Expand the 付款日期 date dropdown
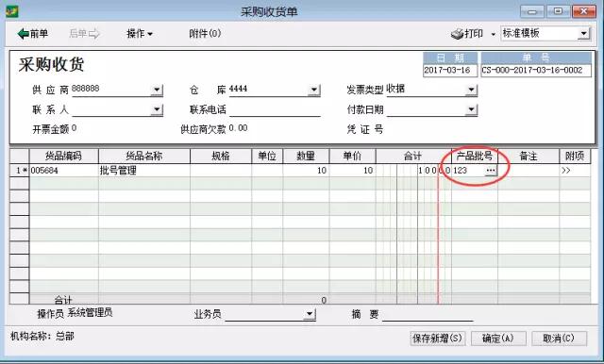The height and width of the screenshot is (364, 604). click(471, 109)
